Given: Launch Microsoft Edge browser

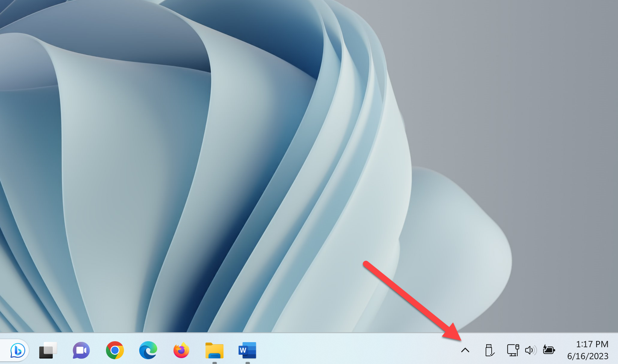Looking at the screenshot, I should [x=148, y=350].
